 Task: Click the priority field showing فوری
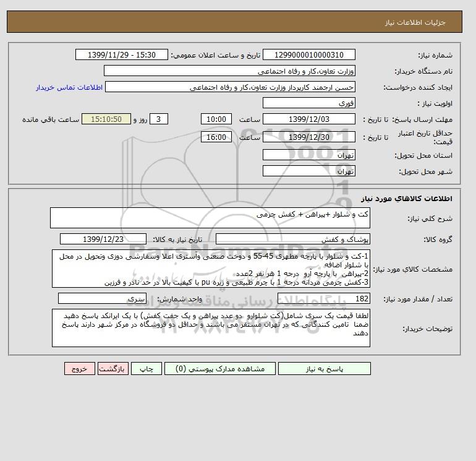[x=308, y=103]
